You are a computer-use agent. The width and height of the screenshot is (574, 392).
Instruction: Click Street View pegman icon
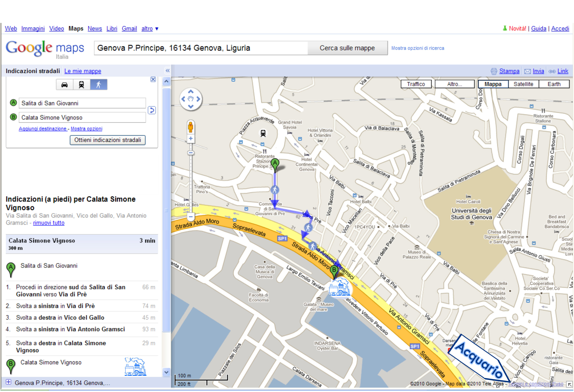point(191,127)
